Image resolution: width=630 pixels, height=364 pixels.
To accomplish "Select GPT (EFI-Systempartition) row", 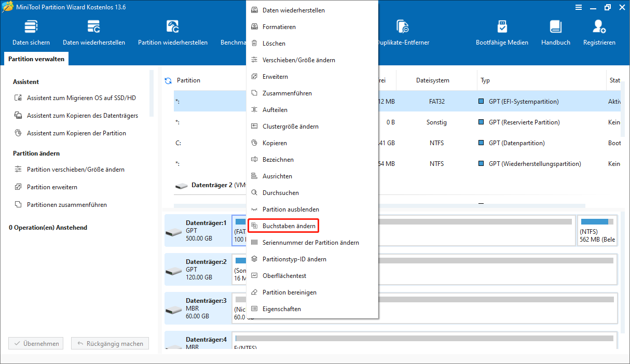I will click(x=398, y=102).
